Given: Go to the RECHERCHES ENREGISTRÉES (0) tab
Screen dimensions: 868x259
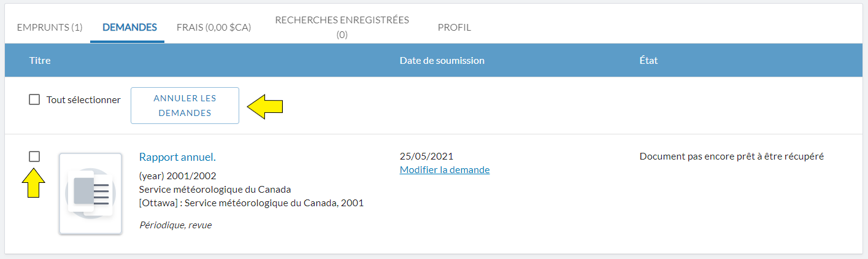Looking at the screenshot, I should (342, 27).
